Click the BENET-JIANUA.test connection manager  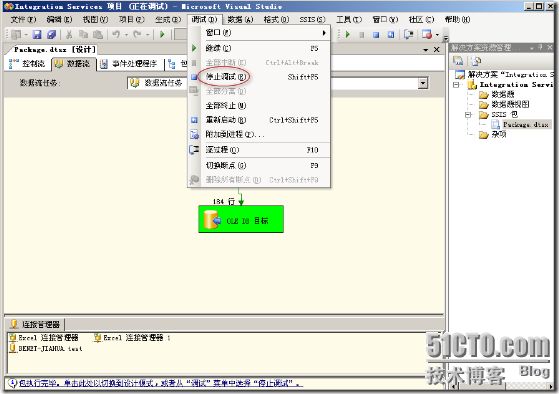pos(46,348)
